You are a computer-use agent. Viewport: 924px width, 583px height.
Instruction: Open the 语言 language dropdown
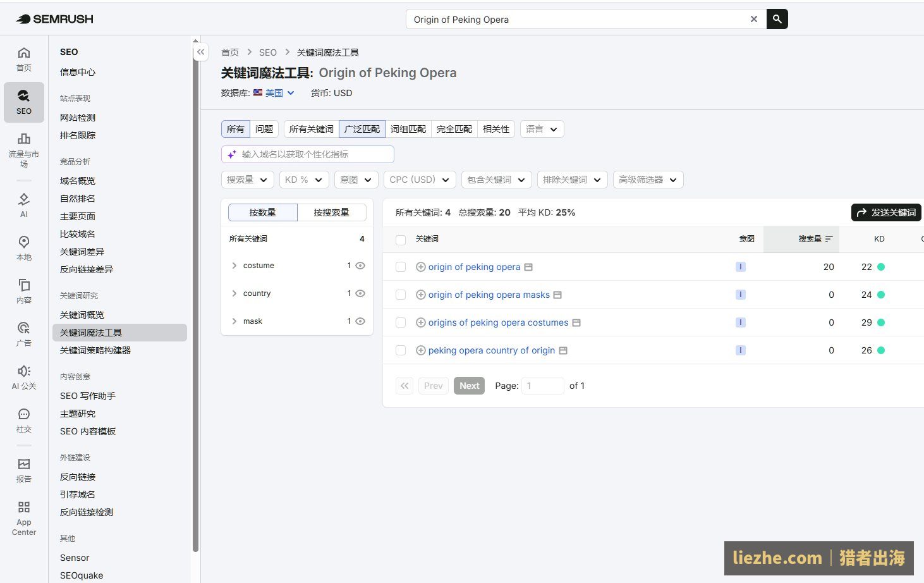[x=542, y=129]
